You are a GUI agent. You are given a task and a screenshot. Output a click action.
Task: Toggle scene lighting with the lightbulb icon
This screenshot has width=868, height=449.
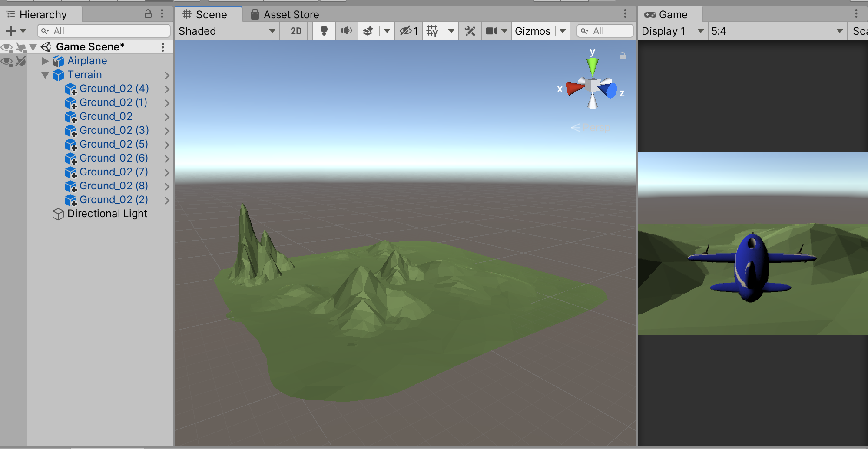pyautogui.click(x=324, y=31)
